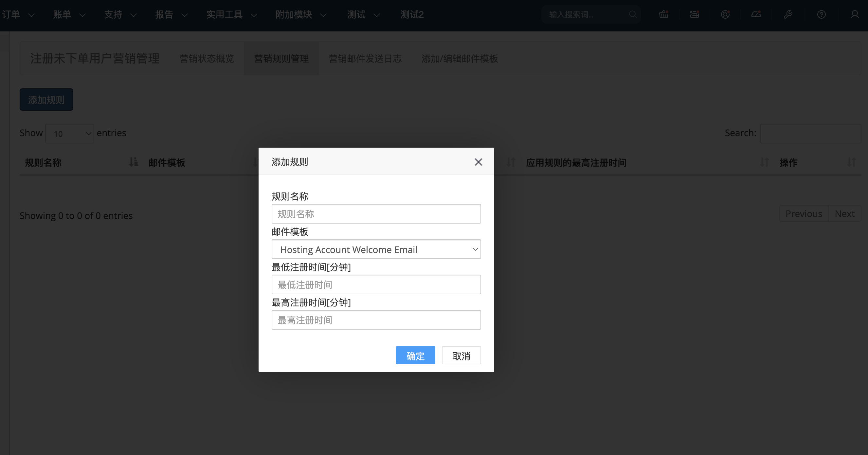Screen dimensions: 868x455
Task: Click the lifebuoy support tickets icon
Action: (725, 14)
